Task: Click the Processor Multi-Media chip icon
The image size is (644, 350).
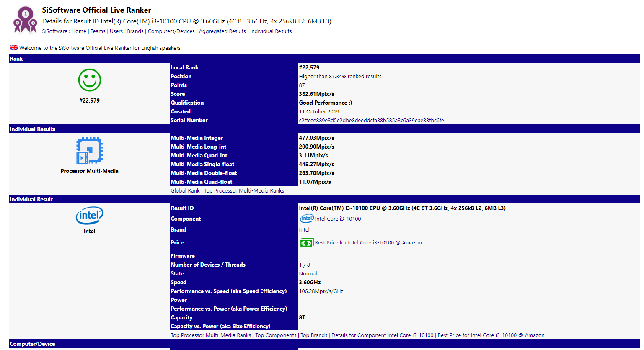Action: [90, 150]
